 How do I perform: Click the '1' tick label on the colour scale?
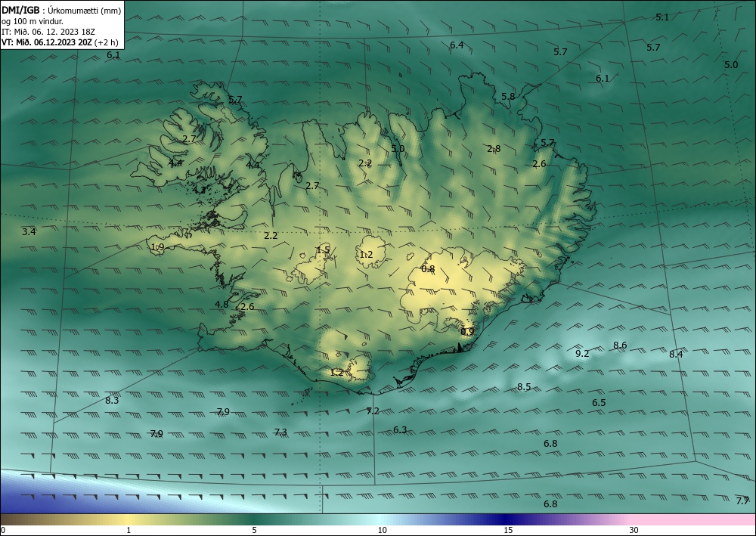(x=129, y=530)
